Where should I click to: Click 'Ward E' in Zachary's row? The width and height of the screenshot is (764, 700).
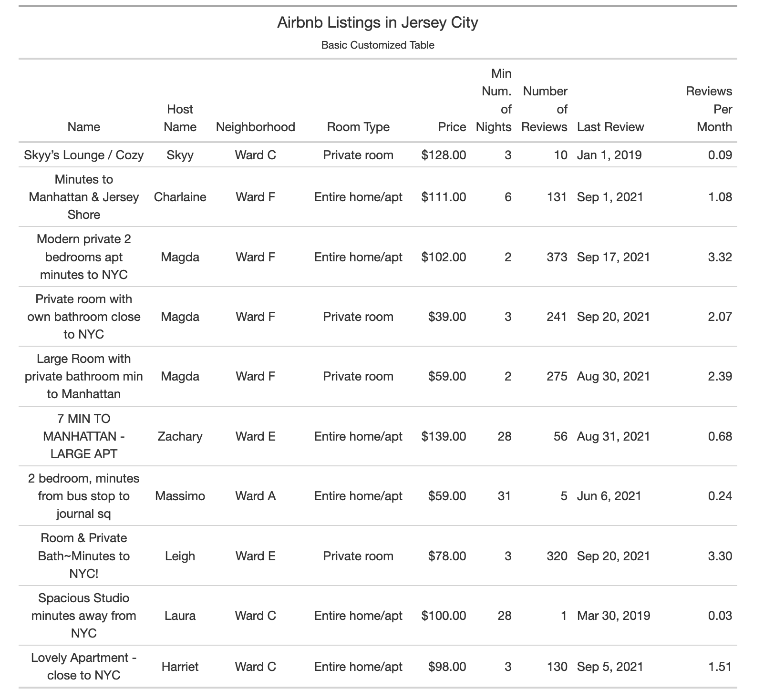pyautogui.click(x=256, y=436)
